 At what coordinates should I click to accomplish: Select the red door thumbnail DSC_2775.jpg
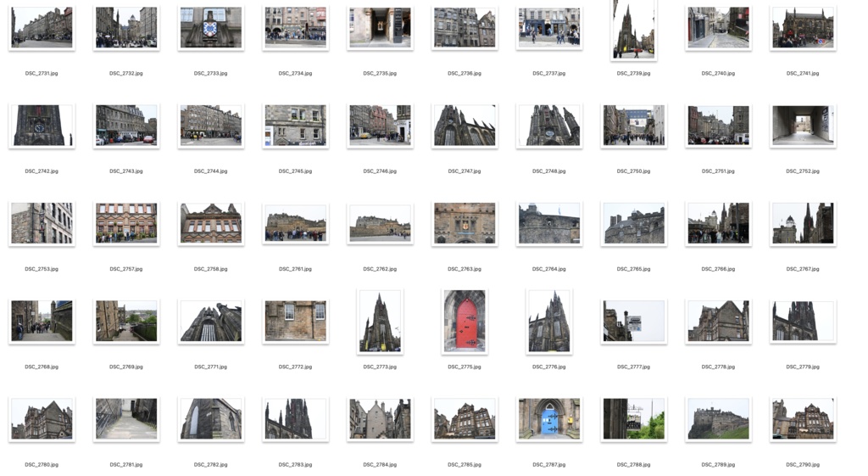tap(465, 321)
